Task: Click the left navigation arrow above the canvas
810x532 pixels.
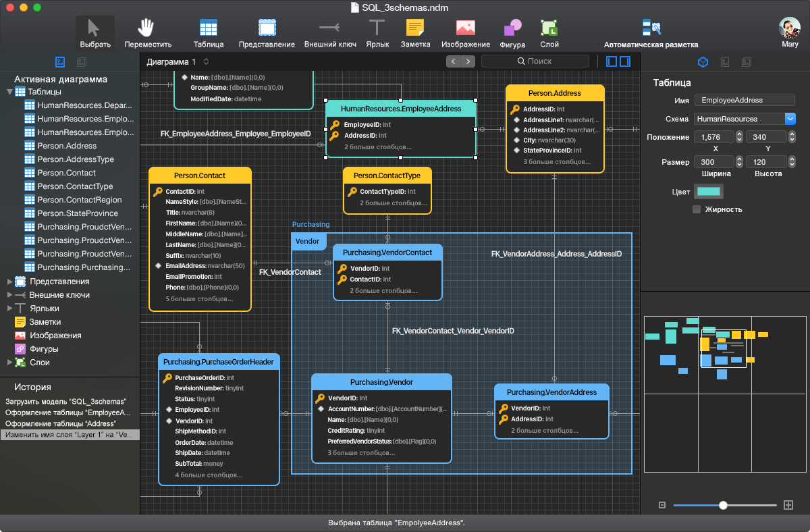Action: 453,61
